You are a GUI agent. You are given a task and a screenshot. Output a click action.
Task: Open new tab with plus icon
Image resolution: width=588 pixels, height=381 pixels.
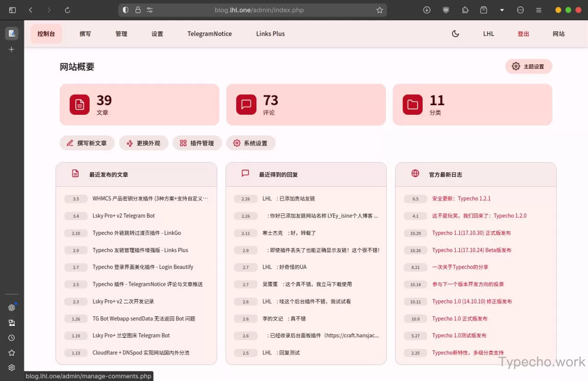tap(11, 49)
